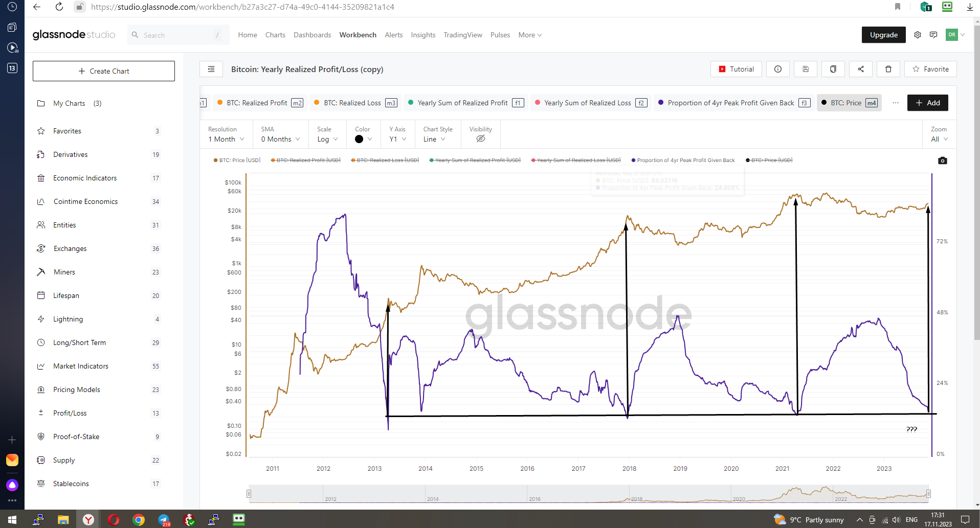Select BTC: Realized Profit m2 metric chip

pos(260,103)
